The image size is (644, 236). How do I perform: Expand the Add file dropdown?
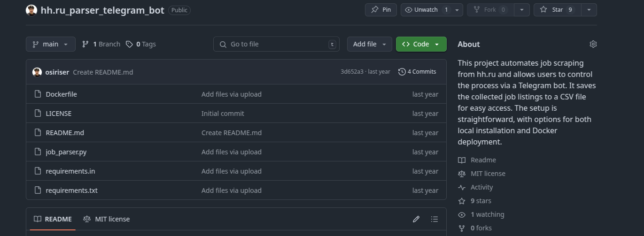(x=369, y=44)
